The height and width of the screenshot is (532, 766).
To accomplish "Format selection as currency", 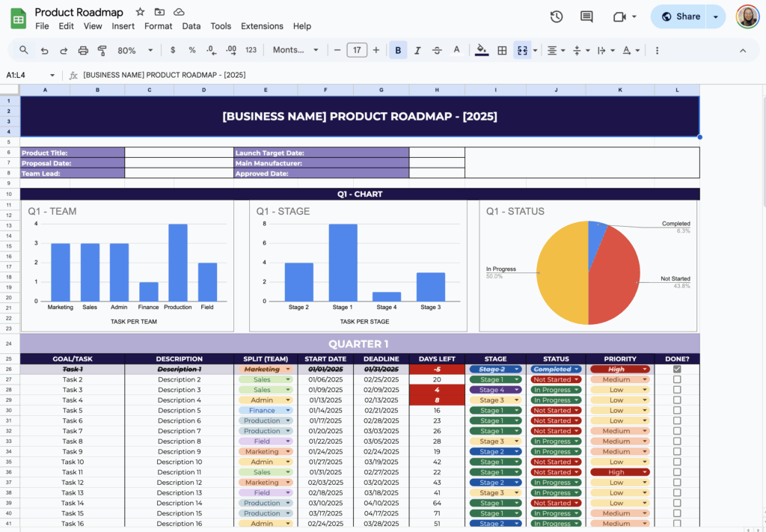I will pyautogui.click(x=173, y=49).
